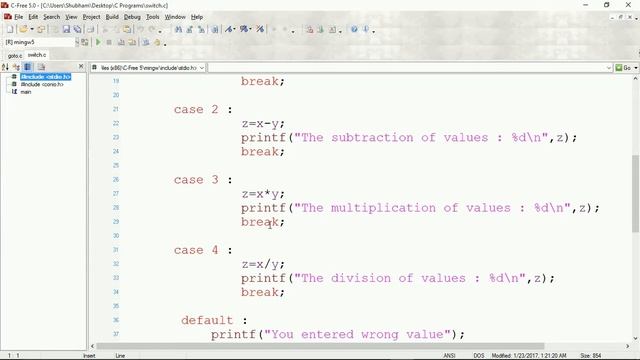This screenshot has height=360, width=640.
Task: Click 'z=x*y;' on line 27
Action: click(263, 193)
